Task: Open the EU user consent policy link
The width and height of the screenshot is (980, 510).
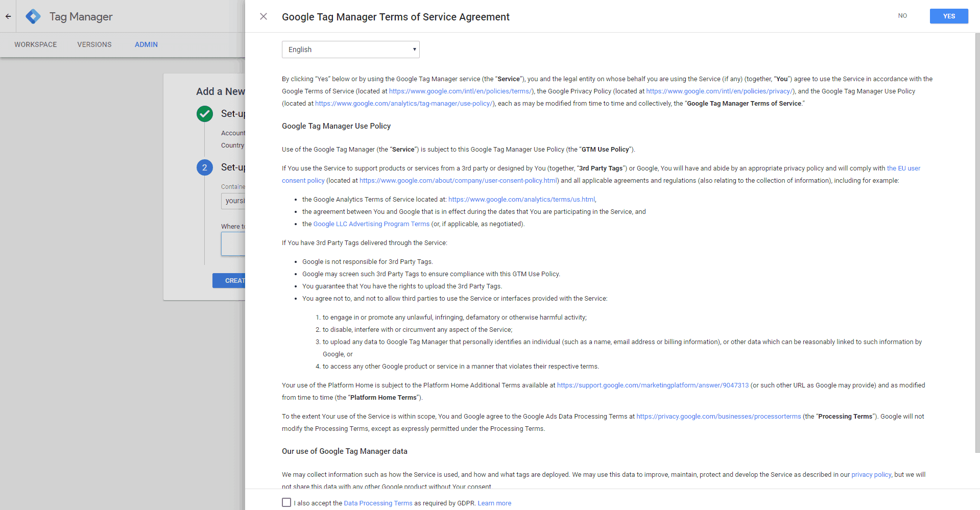Action: point(903,168)
